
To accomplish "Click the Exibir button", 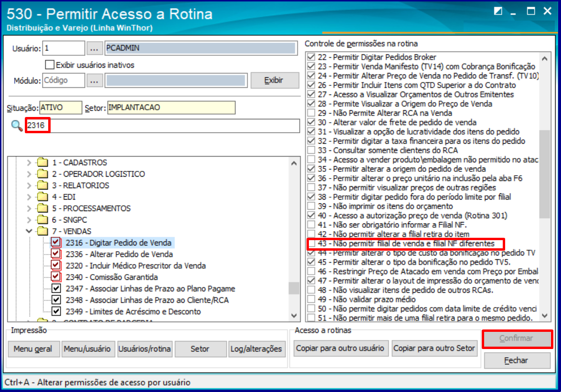I will pyautogui.click(x=275, y=81).
